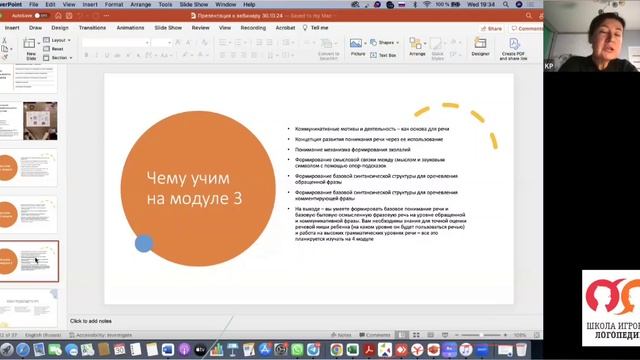Image resolution: width=640 pixels, height=360 pixels.
Task: Open Microsoft Word from the Dock
Action: click(168, 349)
